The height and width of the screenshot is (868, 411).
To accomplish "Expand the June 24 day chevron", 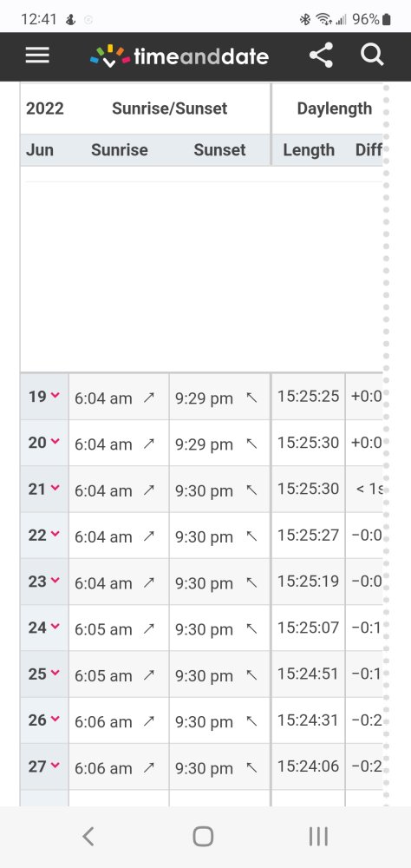I will [55, 627].
